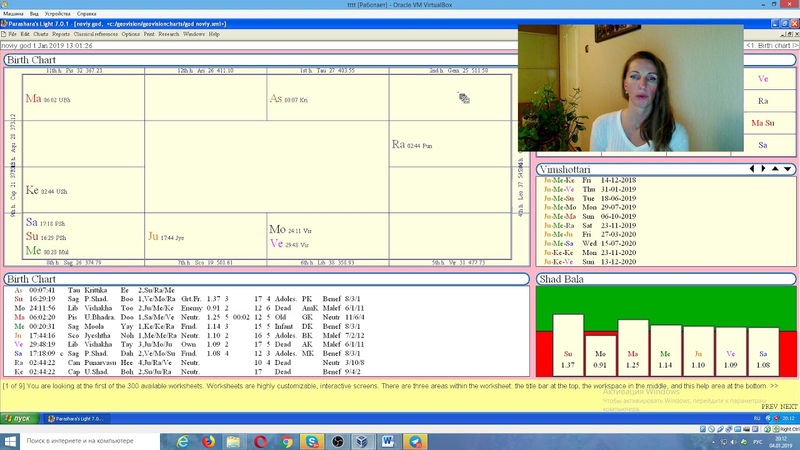Select Ju-Me-Ve 31-01-2019 dasha row
The height and width of the screenshot is (450, 800).
[590, 189]
